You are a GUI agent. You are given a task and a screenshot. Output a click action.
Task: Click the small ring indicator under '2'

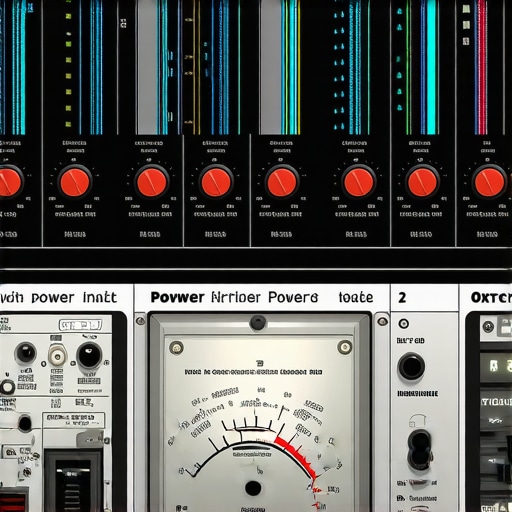tap(404, 323)
